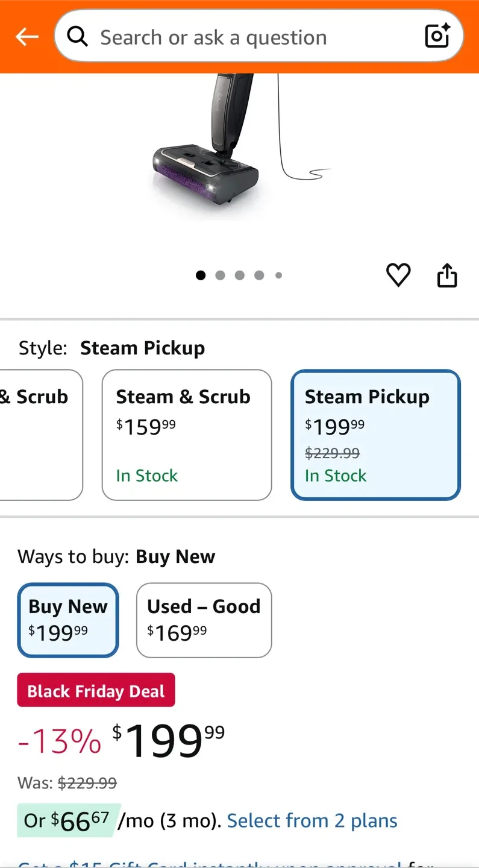Tap the back arrow to return
The width and height of the screenshot is (479, 868).
pos(27,36)
